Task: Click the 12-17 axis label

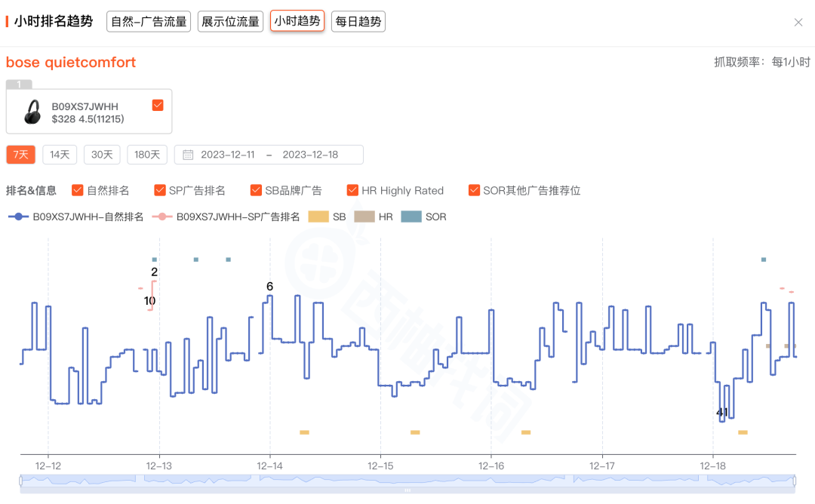Action: (x=602, y=466)
